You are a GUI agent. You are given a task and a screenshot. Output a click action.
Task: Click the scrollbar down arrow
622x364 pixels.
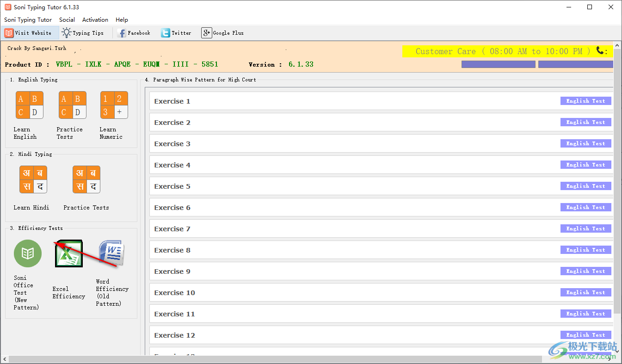point(618,352)
